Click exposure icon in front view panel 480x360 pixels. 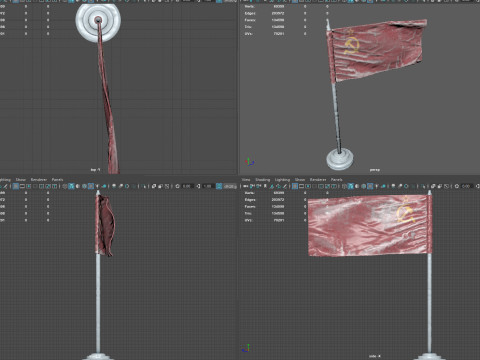177,186
